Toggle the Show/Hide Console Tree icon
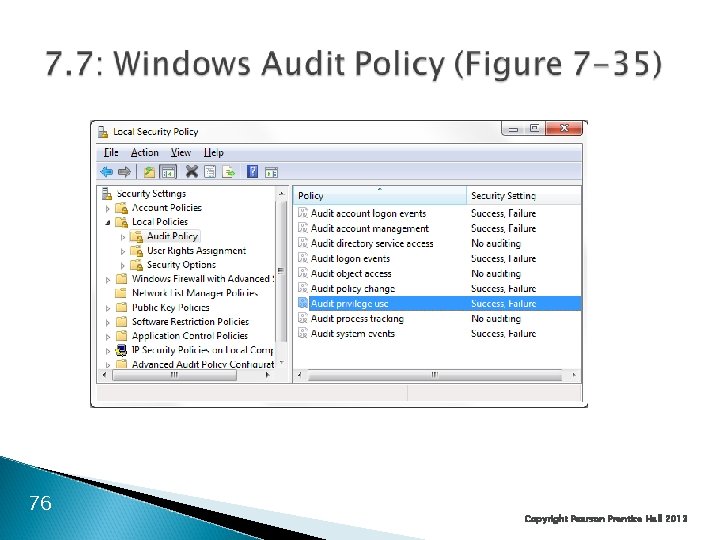Viewport: 720px width, 540px height. point(168,172)
